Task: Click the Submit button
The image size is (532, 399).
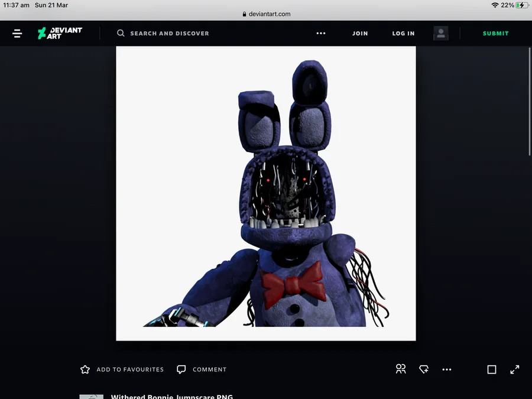Action: coord(496,33)
